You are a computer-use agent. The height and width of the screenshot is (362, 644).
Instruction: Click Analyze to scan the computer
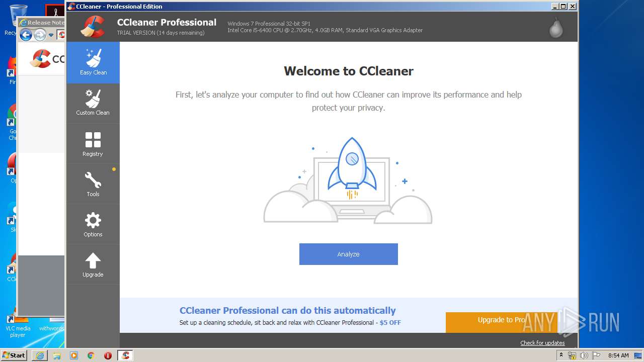(349, 254)
